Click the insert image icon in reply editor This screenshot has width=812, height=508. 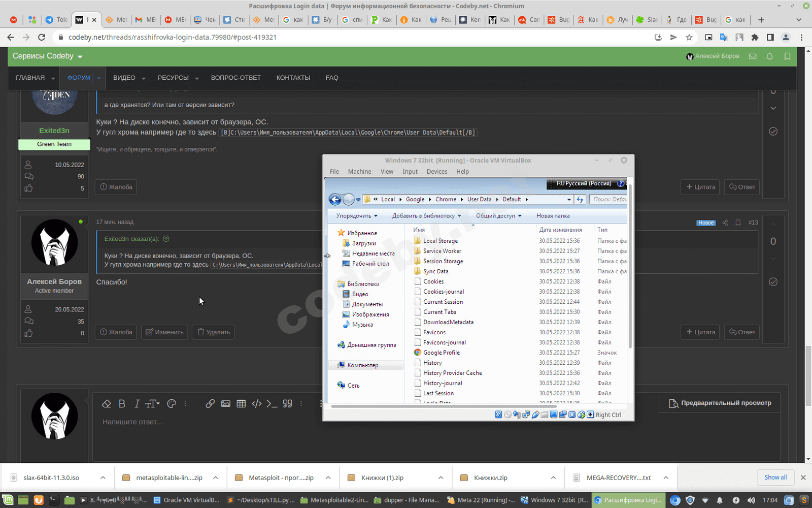click(x=225, y=403)
